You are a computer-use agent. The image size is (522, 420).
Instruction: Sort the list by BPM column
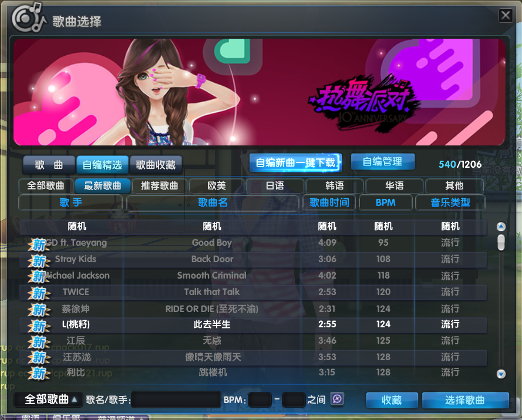(386, 202)
